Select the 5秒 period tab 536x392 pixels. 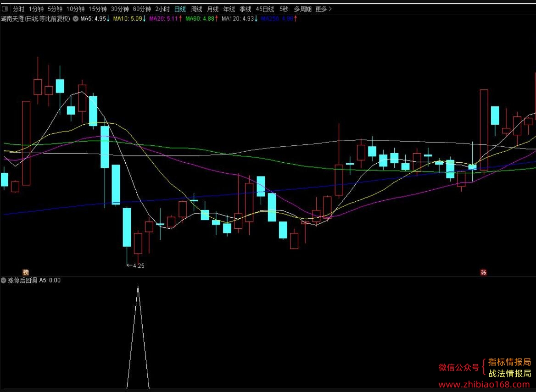pyautogui.click(x=284, y=9)
